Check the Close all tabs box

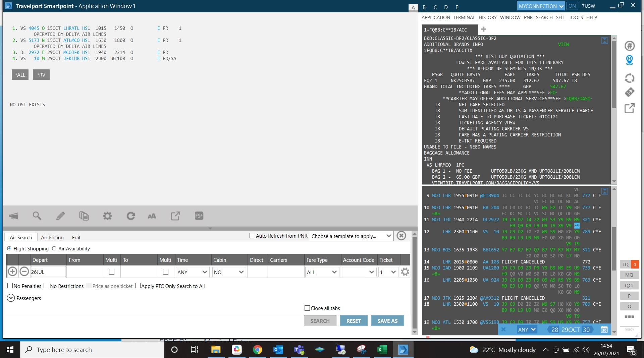tap(307, 308)
